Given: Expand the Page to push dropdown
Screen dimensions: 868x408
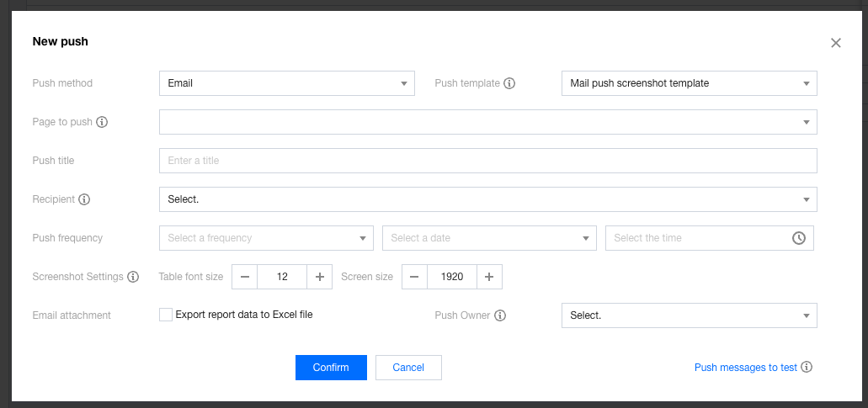Looking at the screenshot, I should point(487,122).
